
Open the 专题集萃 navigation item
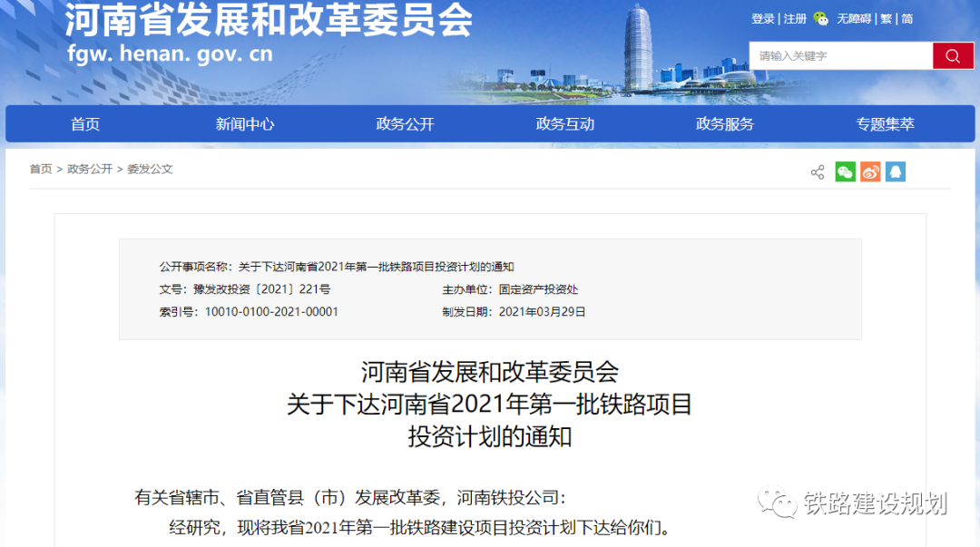click(x=885, y=124)
